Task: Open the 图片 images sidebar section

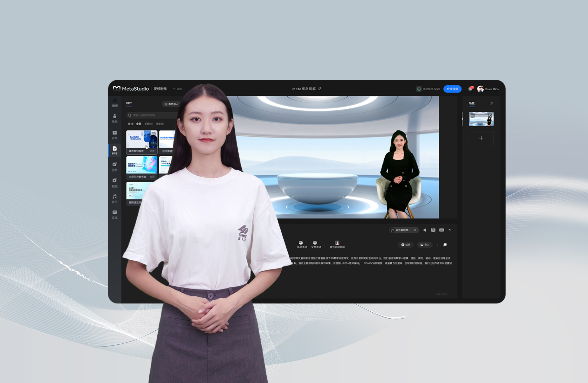Action: pos(115,167)
